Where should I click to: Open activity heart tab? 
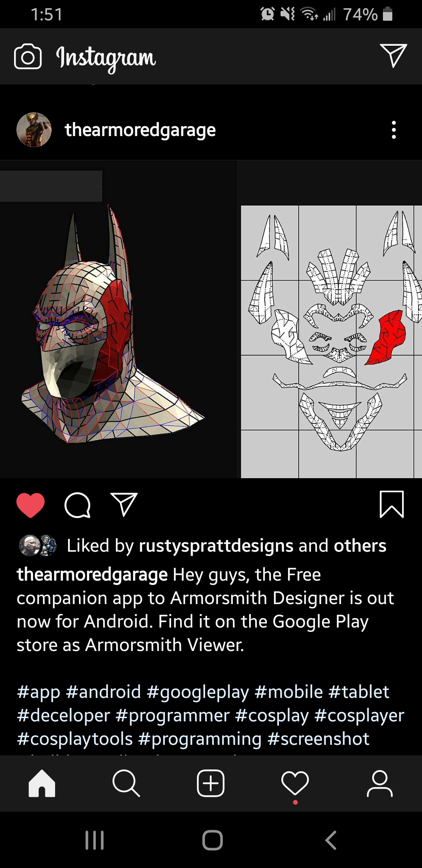[x=295, y=784]
